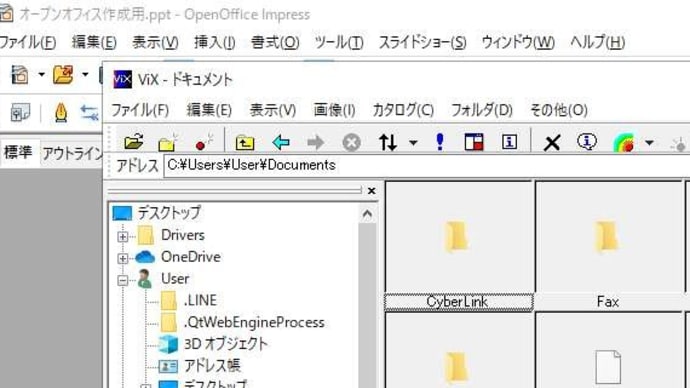Click the black X delete icon
Screen dimensions: 690x388
click(x=552, y=143)
